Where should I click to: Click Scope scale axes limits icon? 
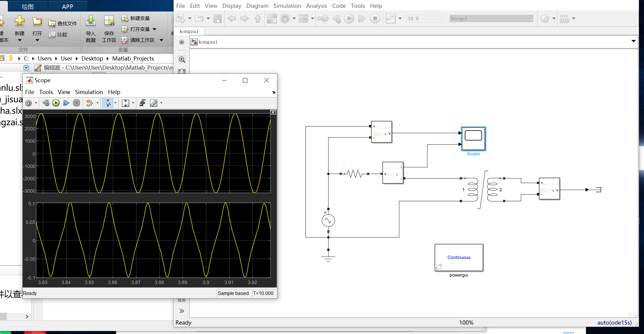[x=126, y=103]
